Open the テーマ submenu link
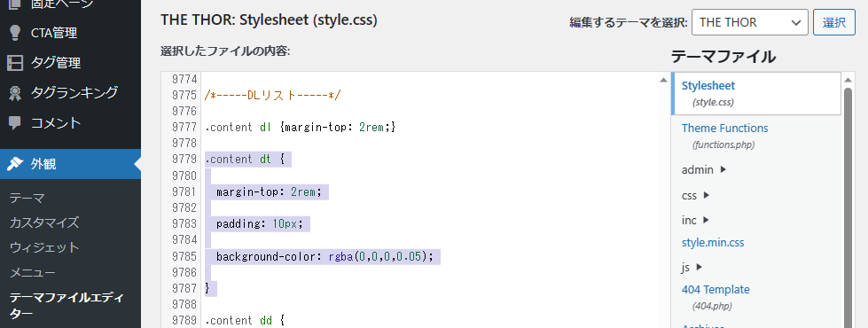This screenshot has width=868, height=328. point(27,198)
